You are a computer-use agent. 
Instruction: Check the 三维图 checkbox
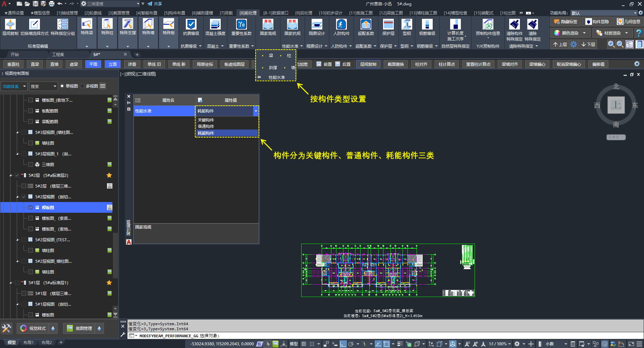coord(31,164)
